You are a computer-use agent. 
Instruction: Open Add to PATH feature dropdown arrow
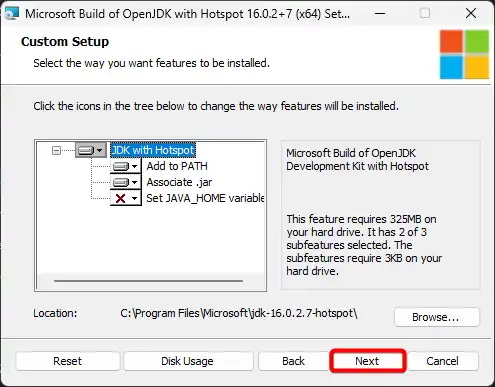pos(134,166)
